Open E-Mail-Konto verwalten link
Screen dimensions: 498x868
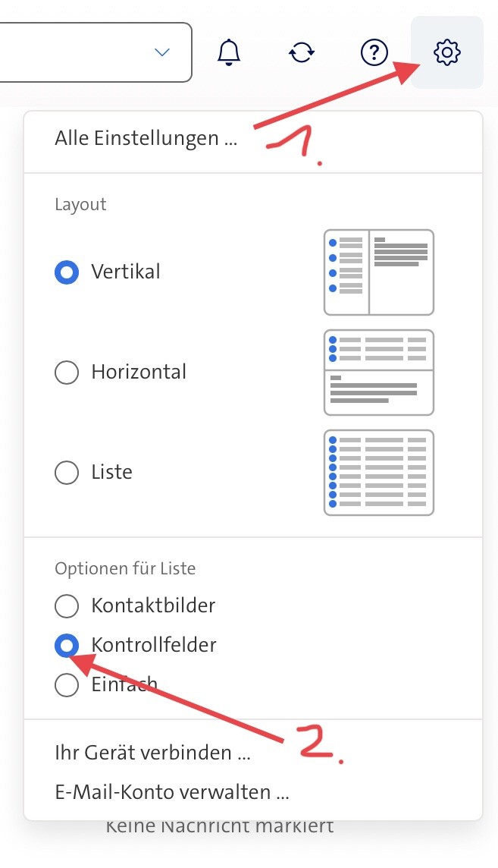[x=172, y=793]
